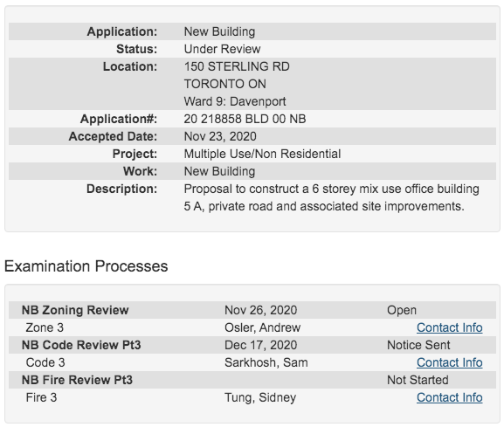The width and height of the screenshot is (504, 427).
Task: Select the NB Fire Review Pt3 row
Action: (x=252, y=380)
